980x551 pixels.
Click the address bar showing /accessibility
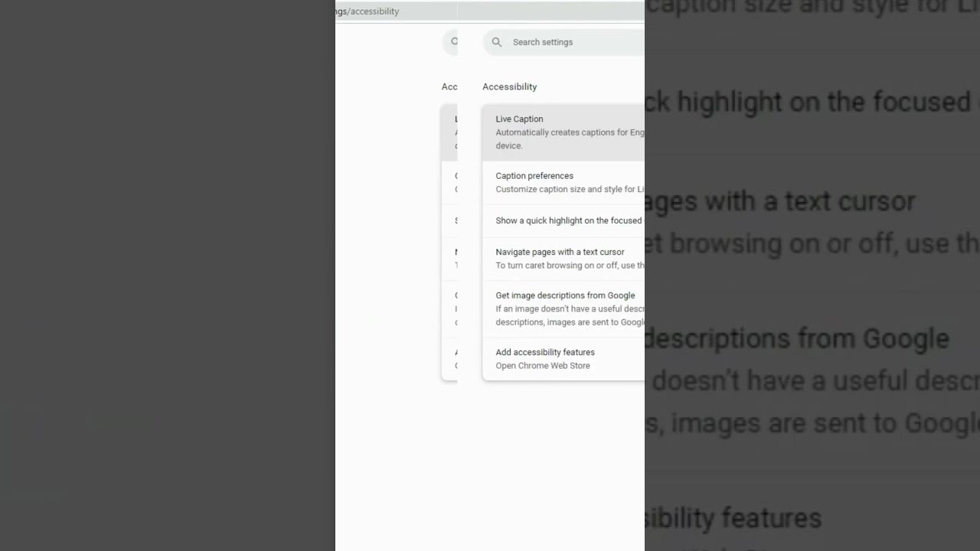click(x=490, y=11)
